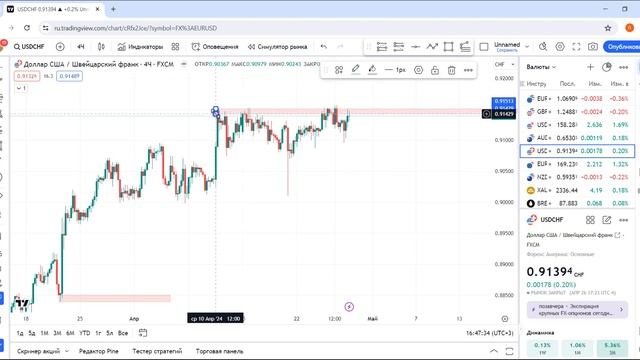
Task: Set the chart range to 1д
Action: (x=20, y=333)
